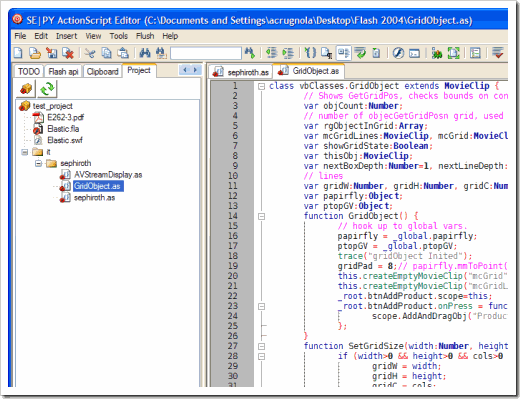This screenshot has width=520, height=399.
Task: Select the GridObject.as editor tab
Action: pyautogui.click(x=309, y=71)
